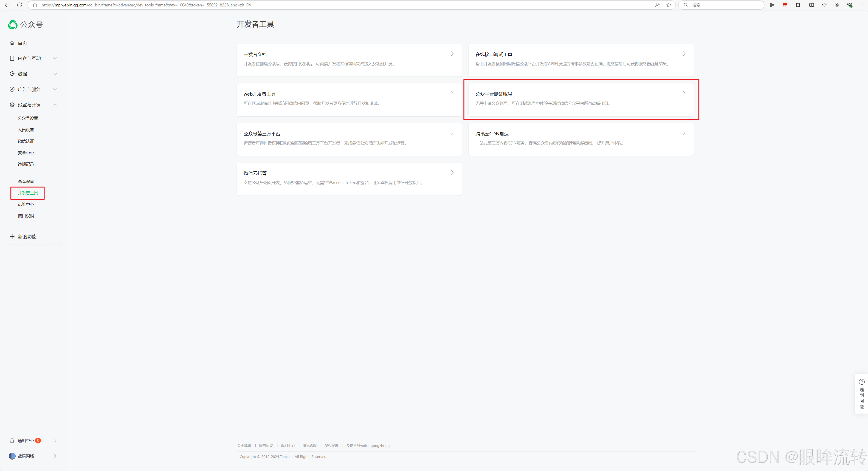Click the split screen browser icon
Image resolution: width=868 pixels, height=471 pixels.
[811, 5]
